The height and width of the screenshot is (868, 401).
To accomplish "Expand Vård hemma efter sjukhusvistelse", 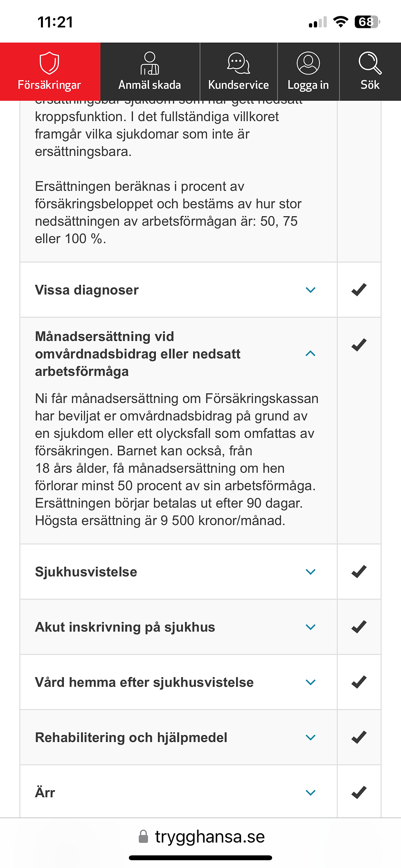I will [311, 683].
